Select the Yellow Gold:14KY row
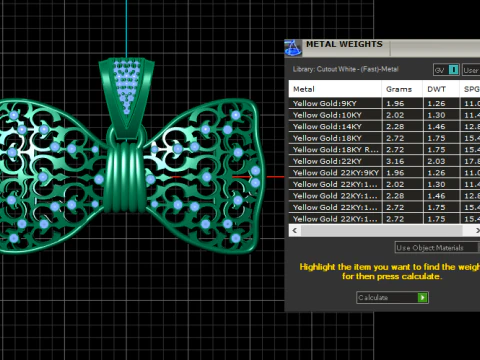The image size is (480, 360). (384, 126)
